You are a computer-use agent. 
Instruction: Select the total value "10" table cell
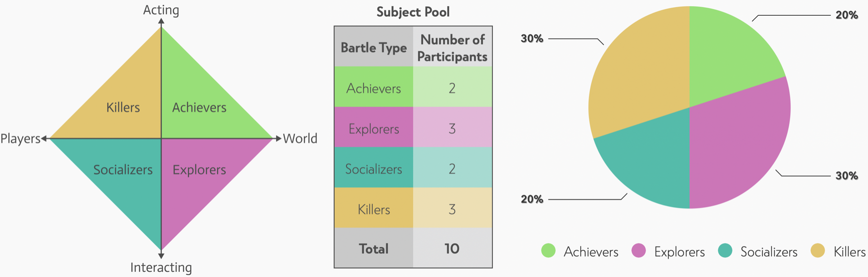[x=452, y=248]
